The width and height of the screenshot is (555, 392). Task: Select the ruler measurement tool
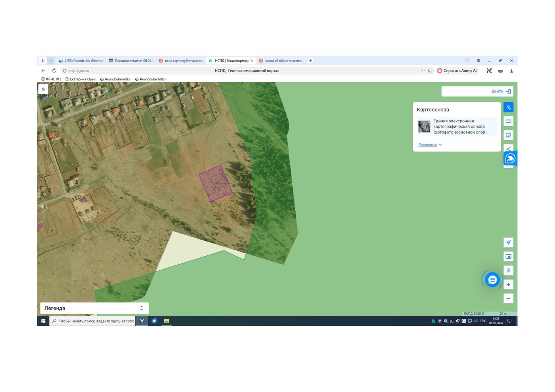tap(508, 121)
